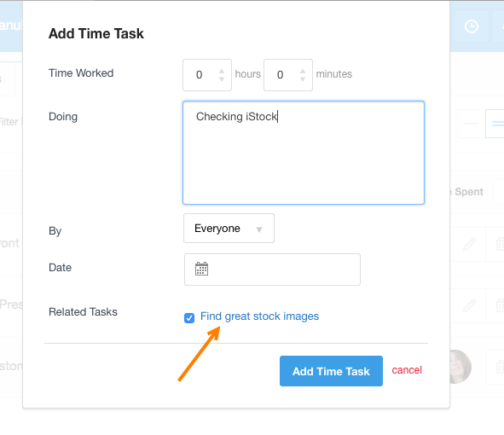Open the By Everyone dropdown
The width and height of the screenshot is (504, 435).
[229, 229]
